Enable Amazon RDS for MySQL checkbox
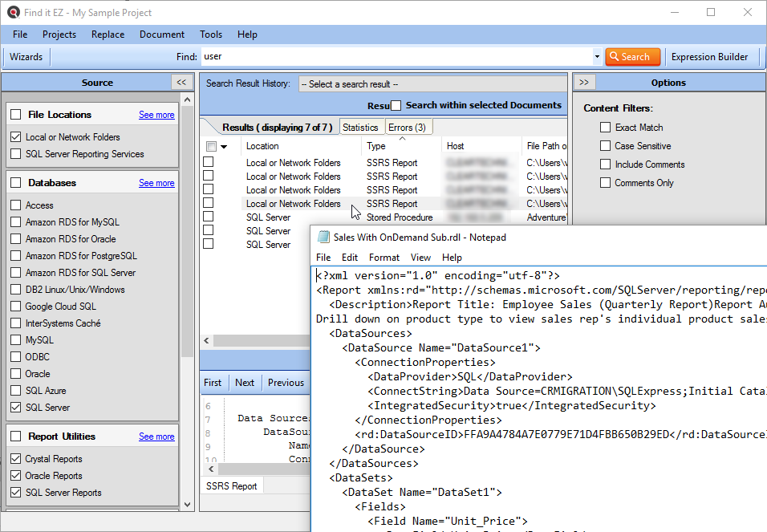This screenshot has width=767, height=532. click(16, 221)
